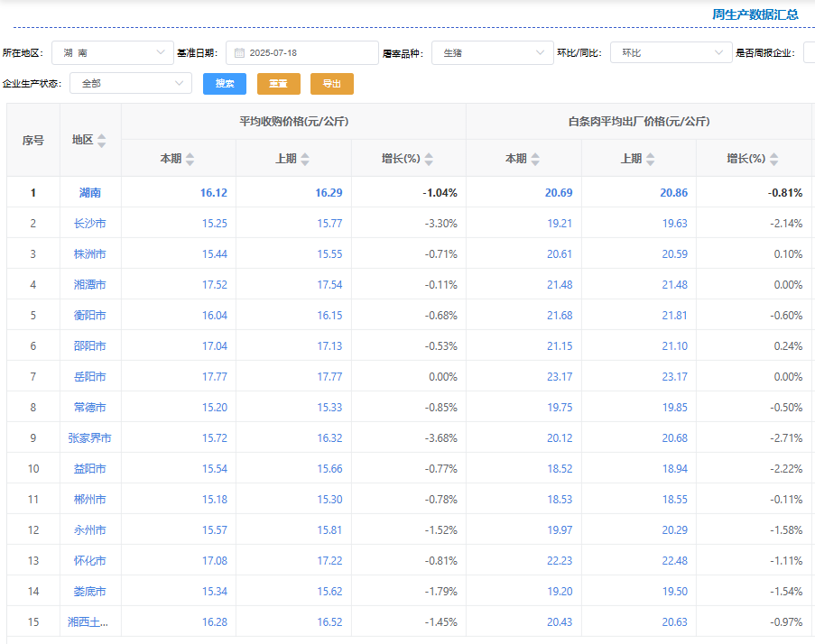Click the calendar icon in 基准日期 field
Viewport: 815px width, 644px height.
point(239,53)
